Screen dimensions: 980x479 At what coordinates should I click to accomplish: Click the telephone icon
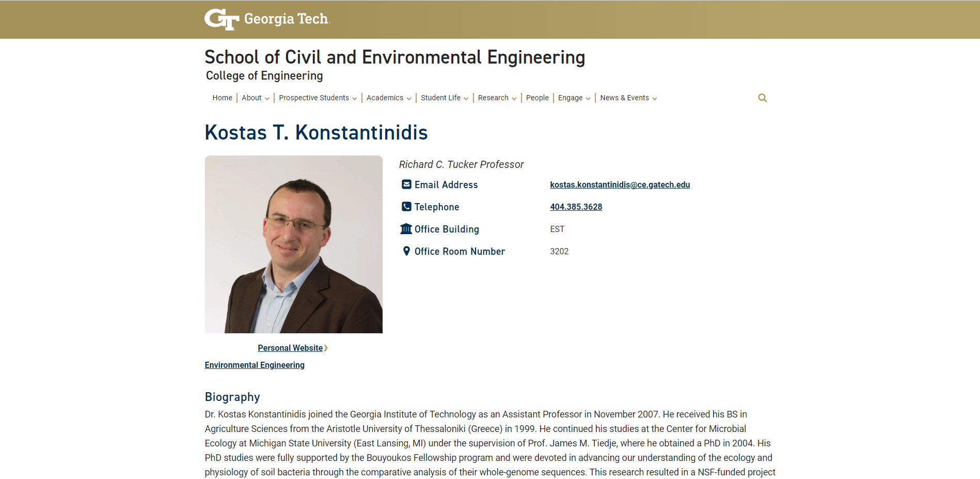point(407,207)
